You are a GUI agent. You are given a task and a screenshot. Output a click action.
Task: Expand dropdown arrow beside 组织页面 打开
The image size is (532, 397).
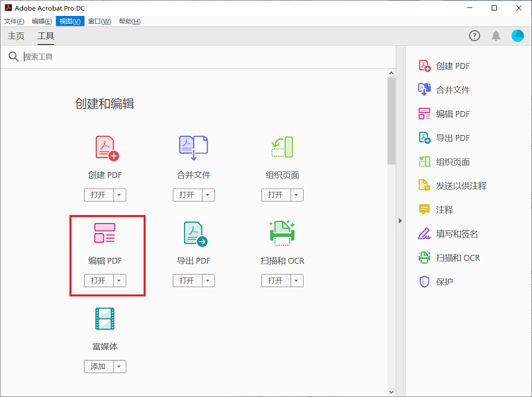pyautogui.click(x=296, y=195)
